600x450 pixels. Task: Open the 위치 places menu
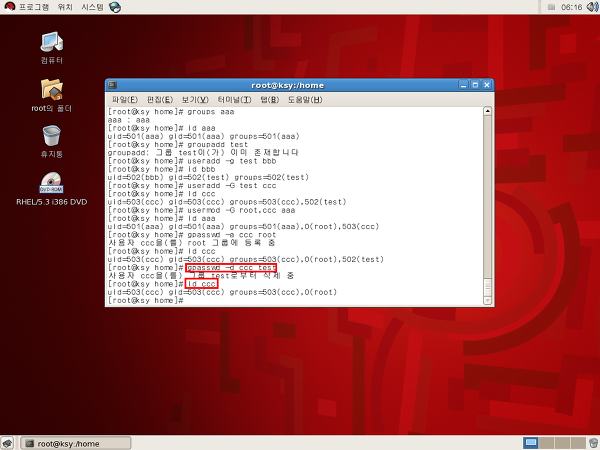(65, 7)
